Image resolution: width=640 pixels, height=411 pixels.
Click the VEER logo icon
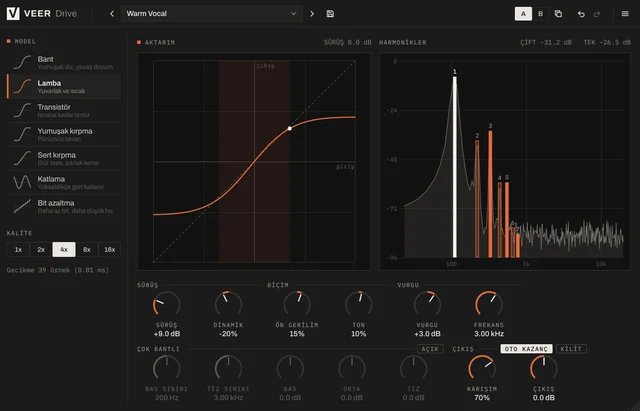tap(13, 13)
